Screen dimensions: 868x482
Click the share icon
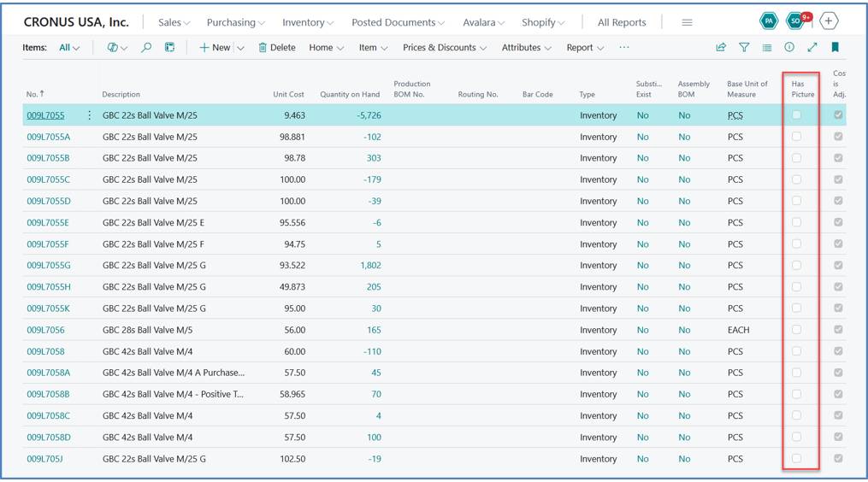point(721,48)
